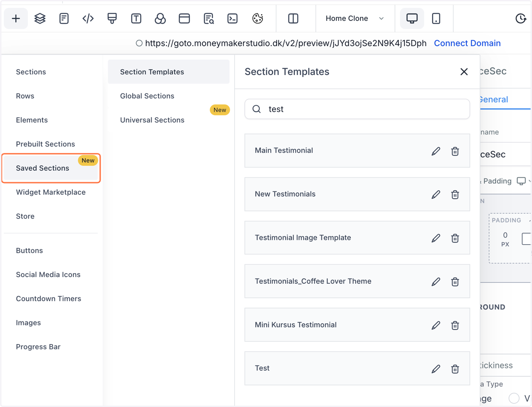Select the Testimonial Image Template row

click(357, 238)
